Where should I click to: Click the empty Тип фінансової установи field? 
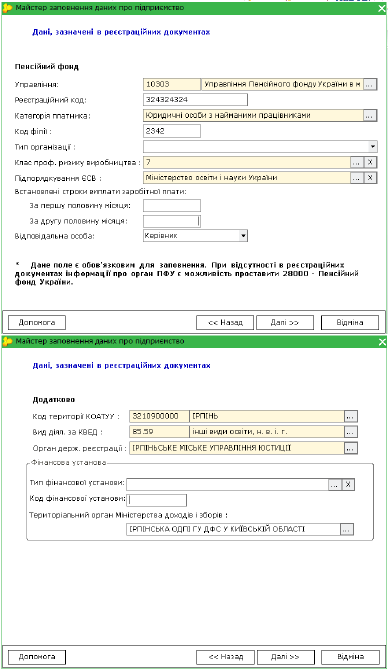(x=227, y=485)
